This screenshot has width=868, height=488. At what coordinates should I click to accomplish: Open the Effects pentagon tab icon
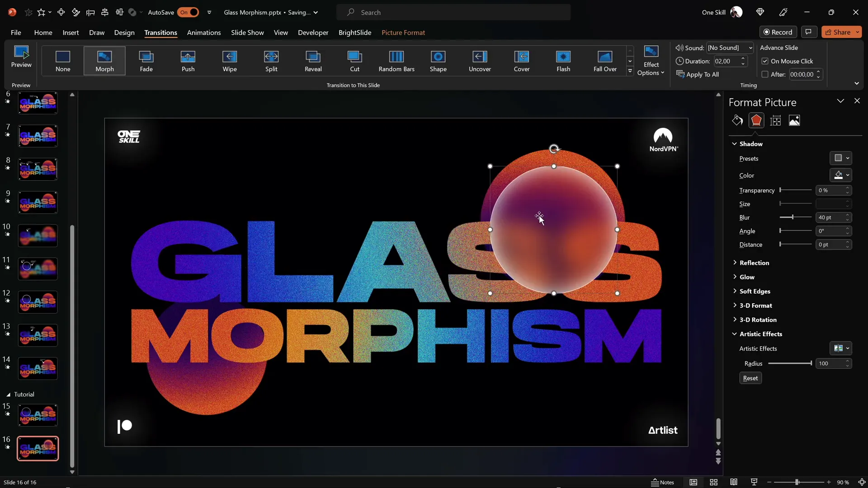tap(756, 120)
